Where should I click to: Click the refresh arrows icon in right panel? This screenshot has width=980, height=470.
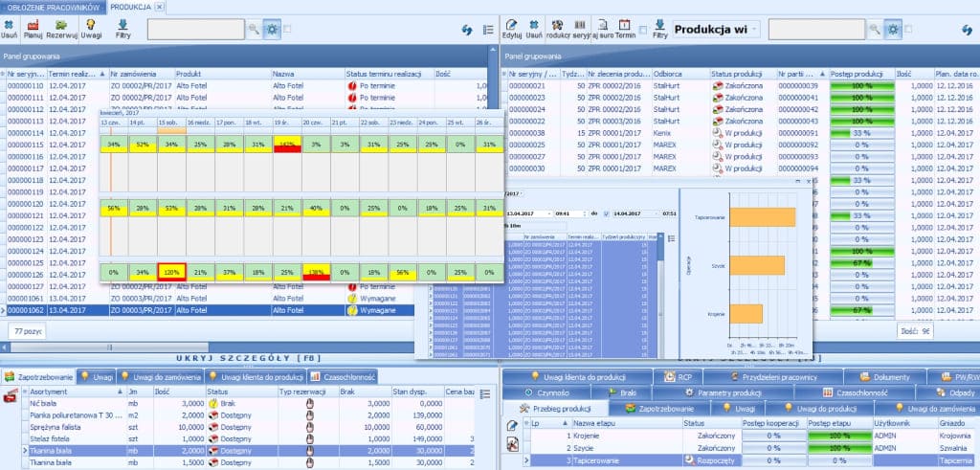pyautogui.click(x=967, y=30)
